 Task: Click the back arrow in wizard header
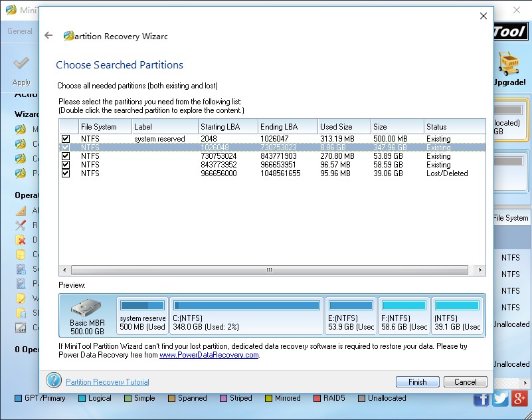point(48,36)
